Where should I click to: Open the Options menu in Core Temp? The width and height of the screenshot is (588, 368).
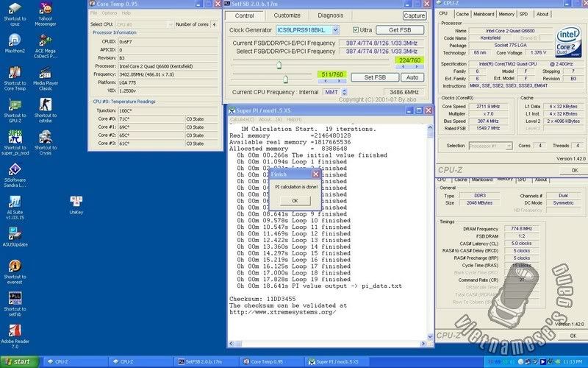coord(110,13)
